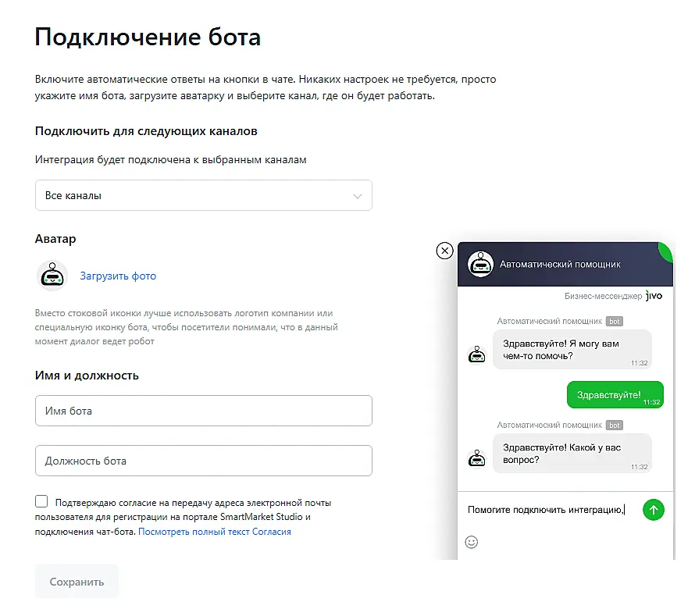Click the Jivo logo in the chat
The height and width of the screenshot is (616, 695).
(654, 297)
